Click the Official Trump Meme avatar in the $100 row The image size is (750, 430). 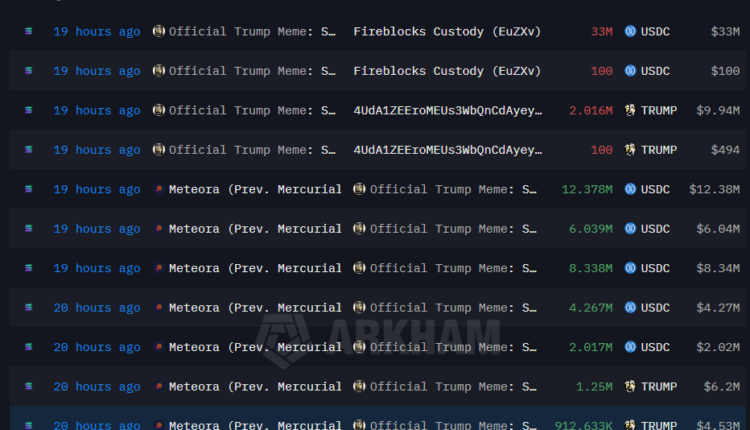click(x=159, y=71)
